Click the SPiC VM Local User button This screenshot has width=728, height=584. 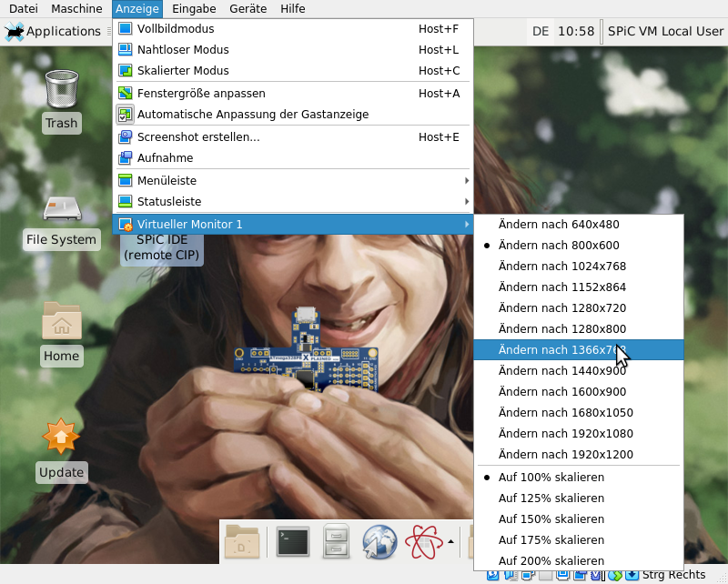(665, 31)
